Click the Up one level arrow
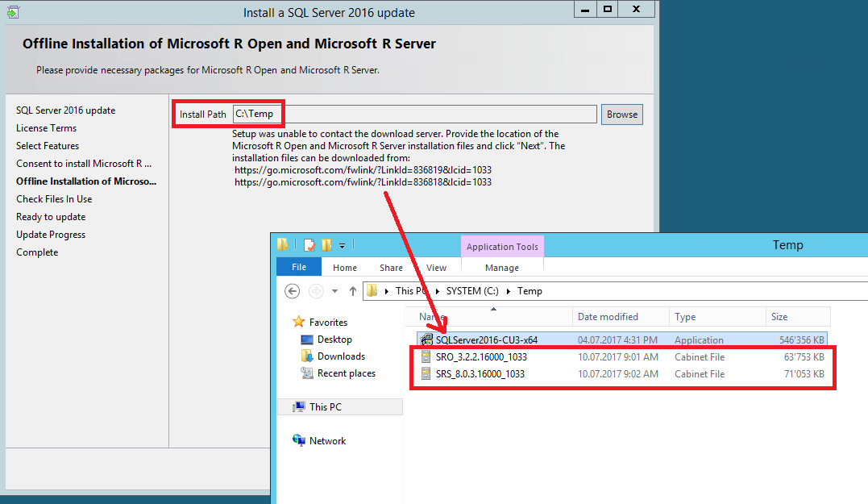This screenshot has width=868, height=504. [353, 291]
